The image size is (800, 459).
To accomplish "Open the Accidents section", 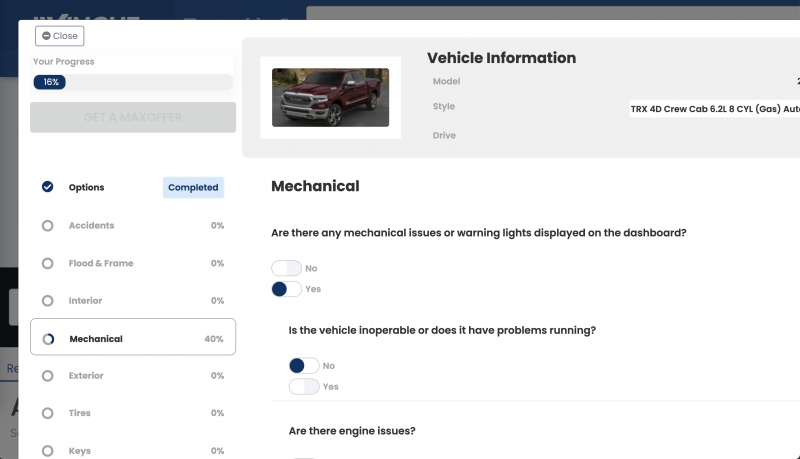I will point(91,226).
